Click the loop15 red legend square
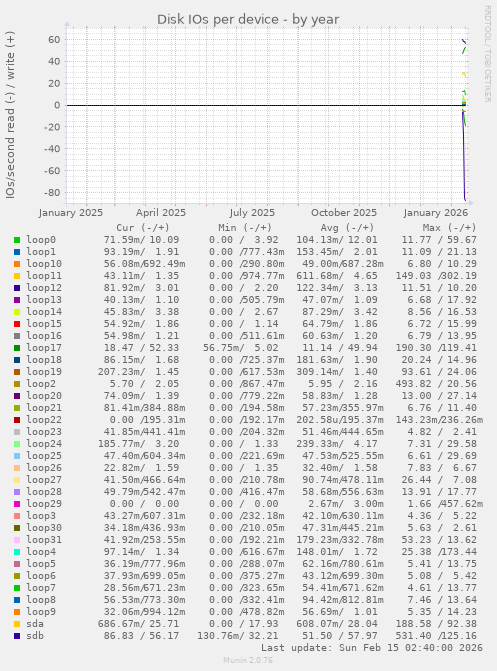The width and height of the screenshot is (497, 671). (17, 324)
